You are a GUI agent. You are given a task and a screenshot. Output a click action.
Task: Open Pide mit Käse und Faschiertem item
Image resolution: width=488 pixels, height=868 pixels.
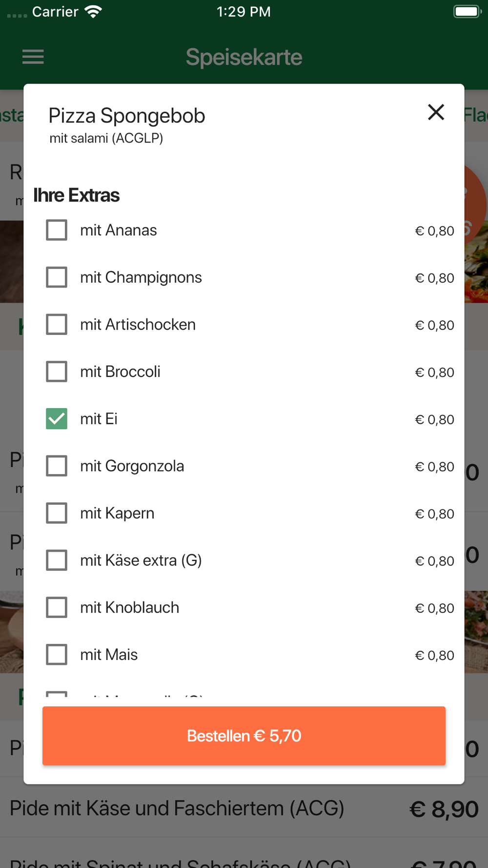click(x=177, y=808)
